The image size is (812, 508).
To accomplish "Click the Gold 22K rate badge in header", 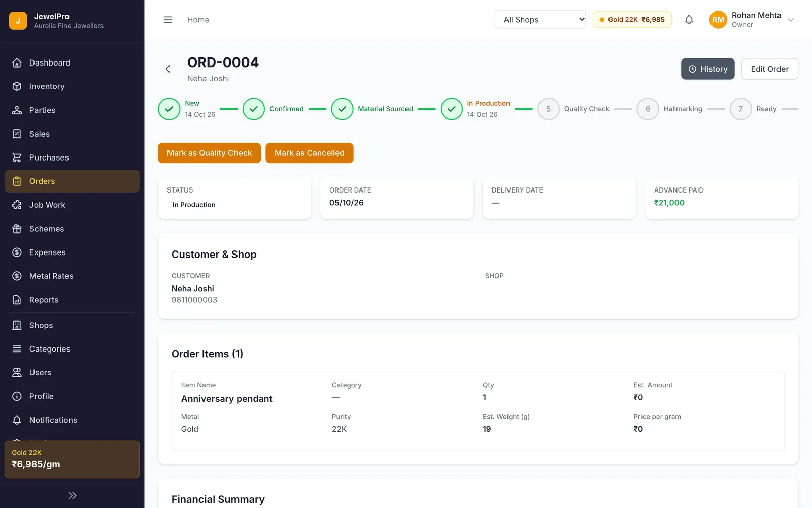I will (x=632, y=20).
